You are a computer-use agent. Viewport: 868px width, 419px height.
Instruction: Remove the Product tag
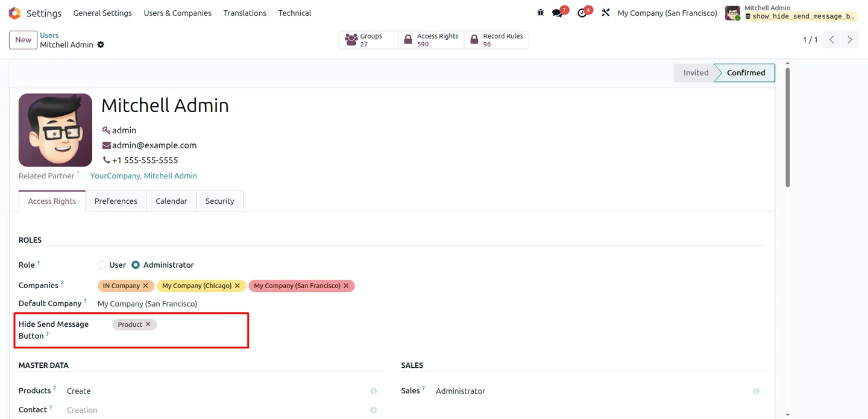point(148,324)
